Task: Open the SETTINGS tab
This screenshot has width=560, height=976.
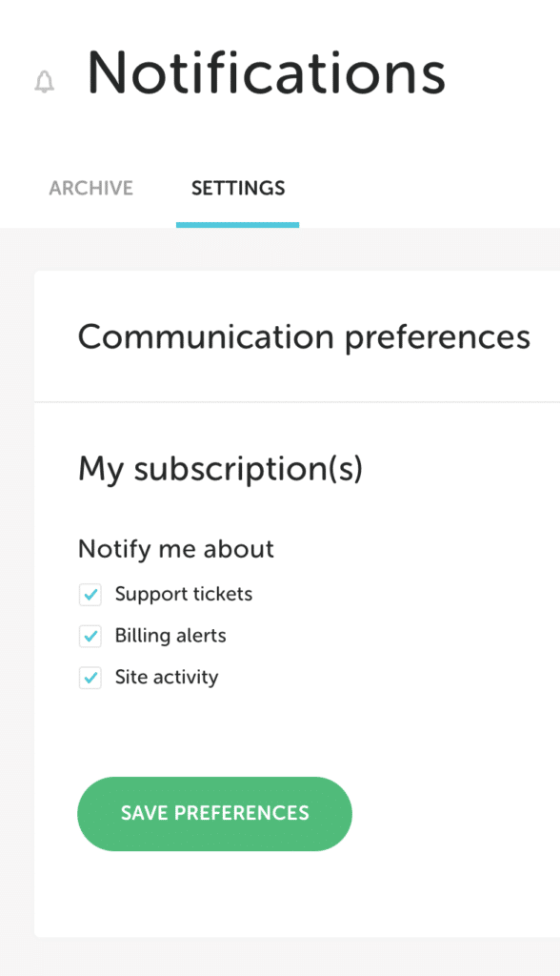Action: tap(237, 188)
